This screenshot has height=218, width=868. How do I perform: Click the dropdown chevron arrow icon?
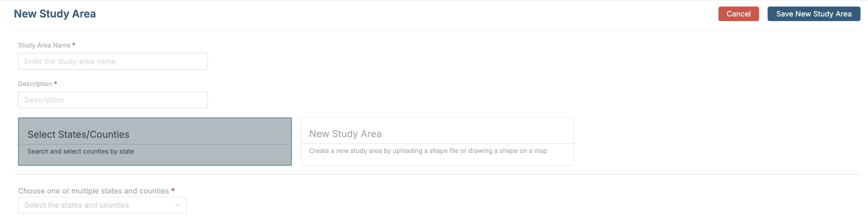[178, 205]
